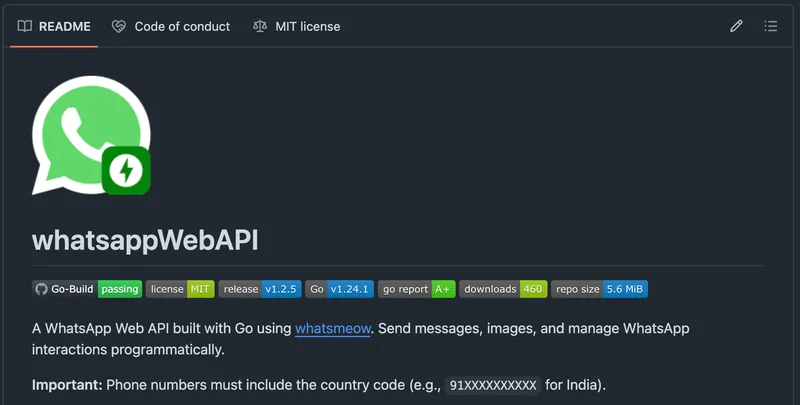Viewport: 800px width, 405px height.
Task: Click the lightning bolt badge on logo
Action: pos(127,171)
